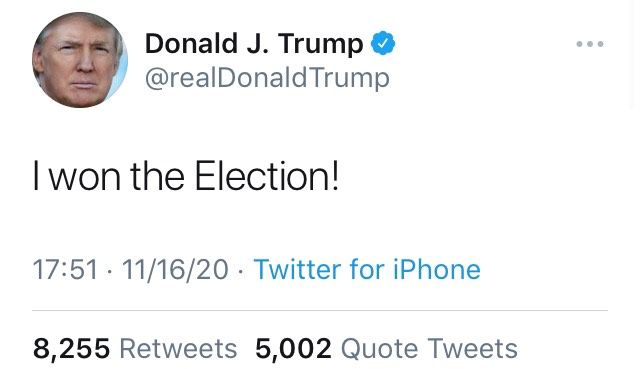Image resolution: width=640 pixels, height=369 pixels.
Task: Click "Donald" in the bold display name
Action: (191, 43)
